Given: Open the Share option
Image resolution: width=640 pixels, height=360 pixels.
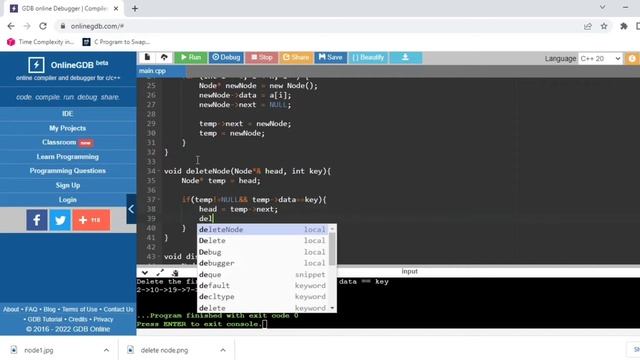Looking at the screenshot, I should coord(296,58).
